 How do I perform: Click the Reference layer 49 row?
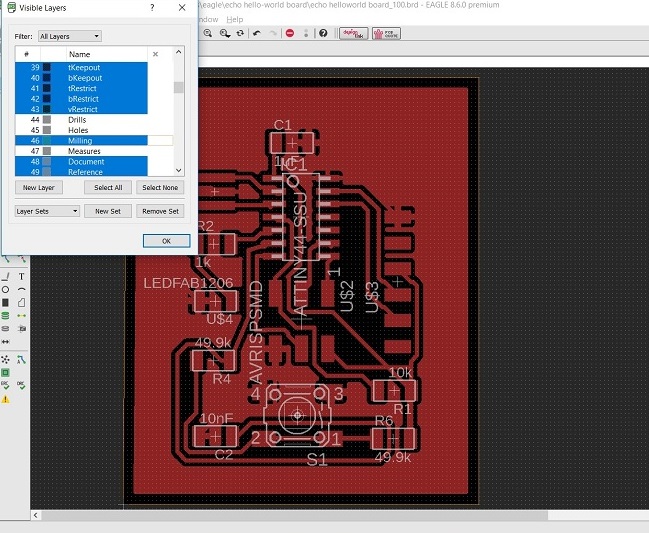(81, 172)
